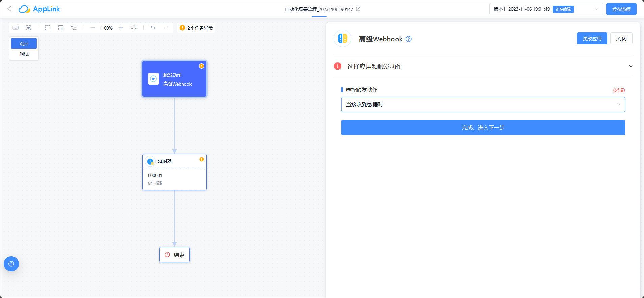Viewport: 644px width, 298px height.
Task: Click the 正在编辑 status tag
Action: point(563,9)
